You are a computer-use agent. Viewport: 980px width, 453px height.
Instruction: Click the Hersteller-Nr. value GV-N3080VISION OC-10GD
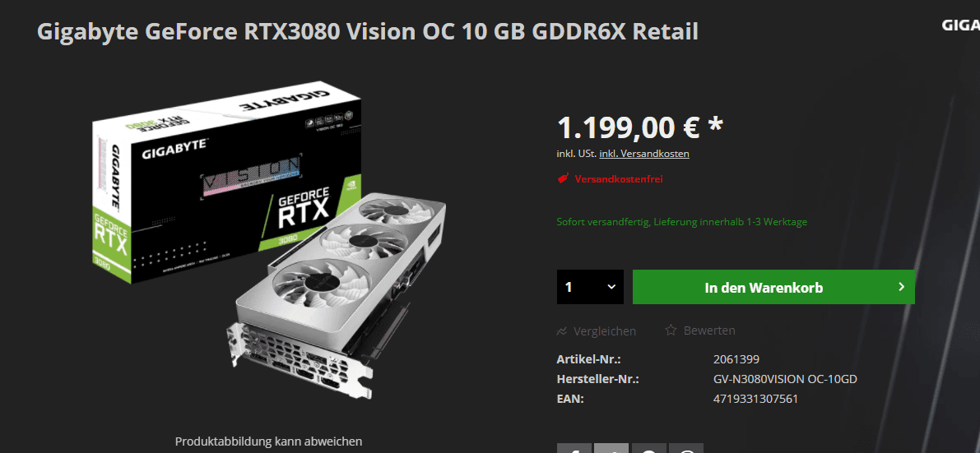[x=785, y=379]
